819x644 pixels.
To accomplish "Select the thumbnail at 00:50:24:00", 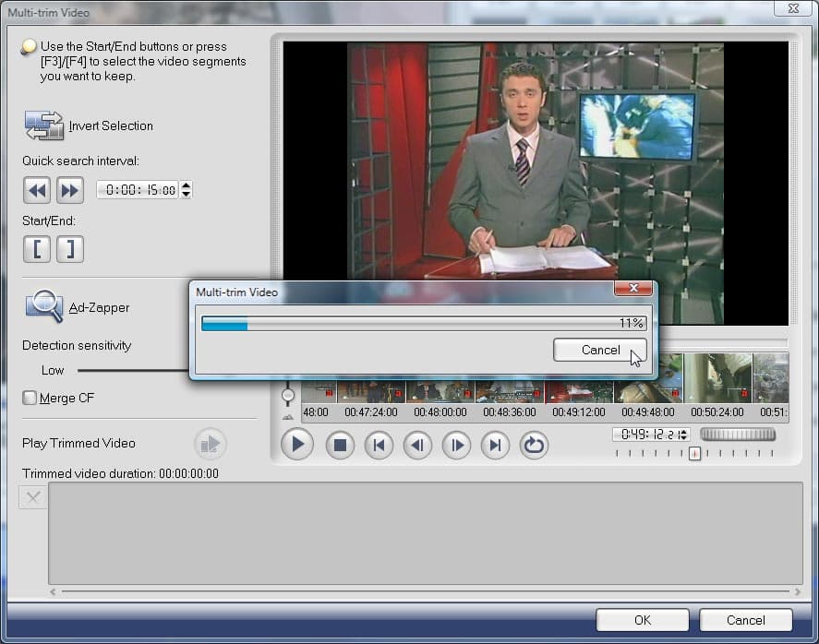I will click(717, 379).
